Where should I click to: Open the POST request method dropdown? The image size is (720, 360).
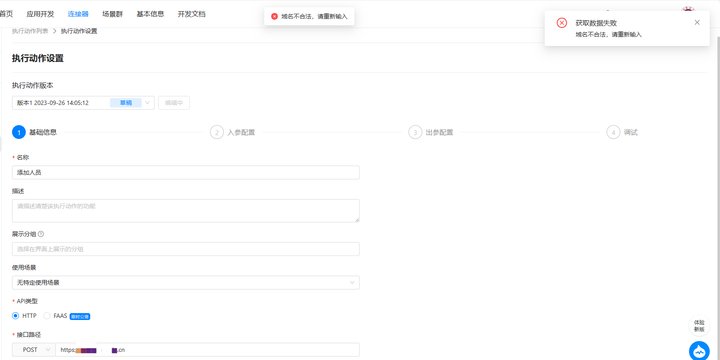tap(34, 350)
